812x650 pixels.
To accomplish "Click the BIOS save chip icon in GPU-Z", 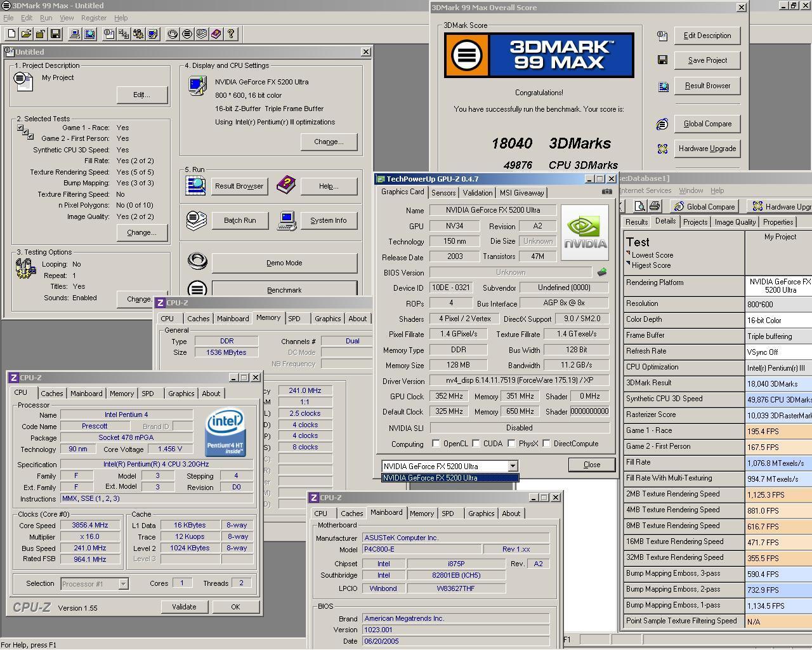I will pyautogui.click(x=601, y=272).
